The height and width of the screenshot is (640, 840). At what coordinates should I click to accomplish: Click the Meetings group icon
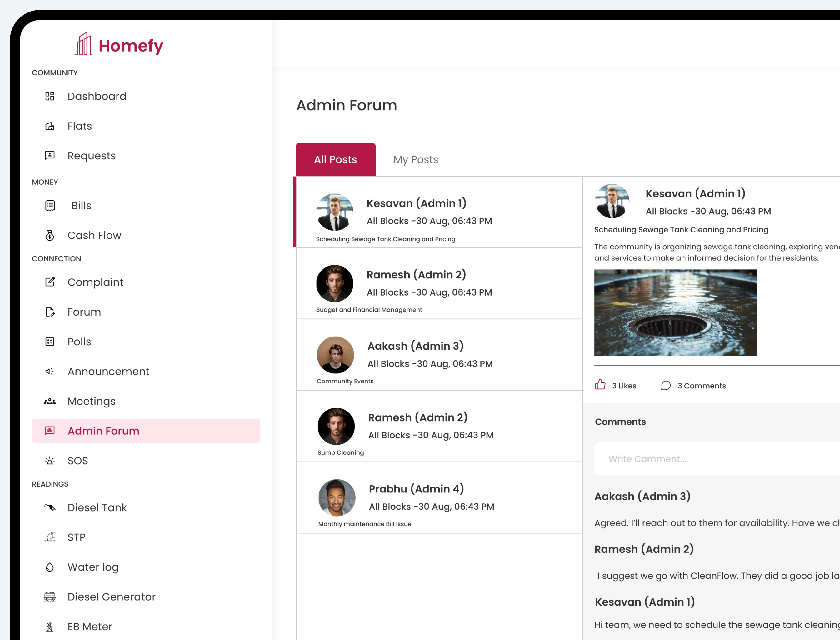click(49, 401)
